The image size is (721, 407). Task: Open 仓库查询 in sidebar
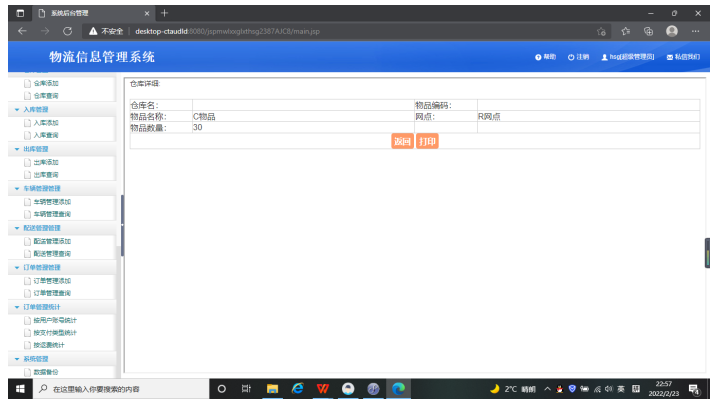point(46,96)
